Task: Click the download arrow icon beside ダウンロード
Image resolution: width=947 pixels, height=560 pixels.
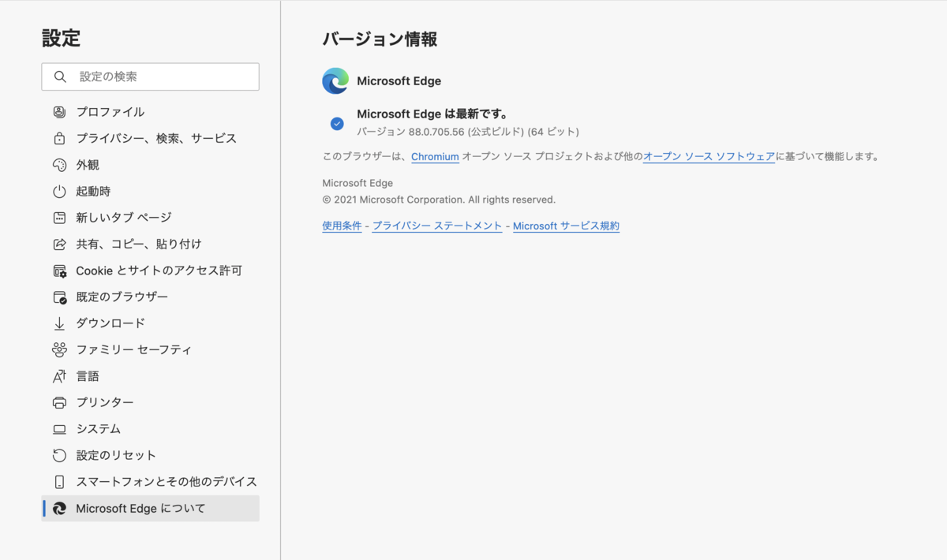Action: (x=59, y=323)
